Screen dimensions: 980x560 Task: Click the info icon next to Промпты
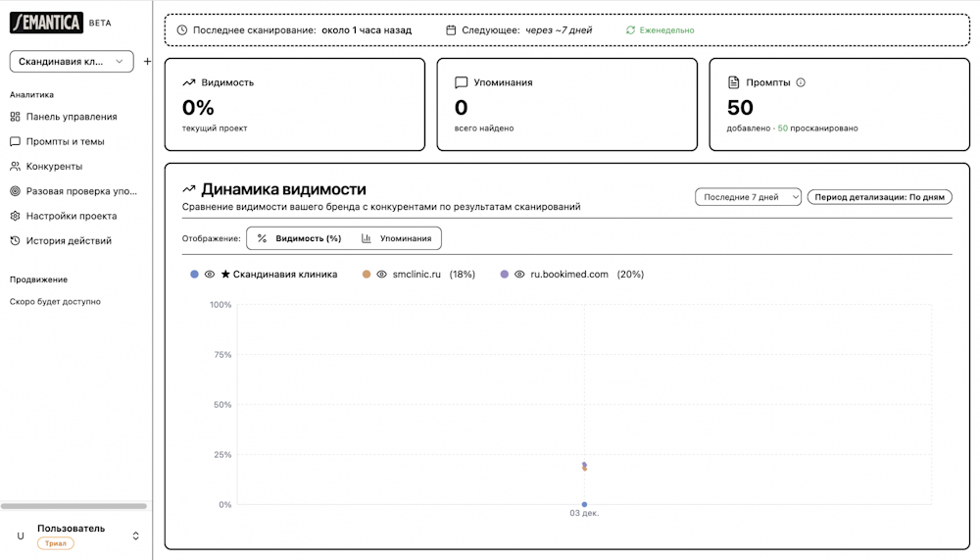pos(801,83)
